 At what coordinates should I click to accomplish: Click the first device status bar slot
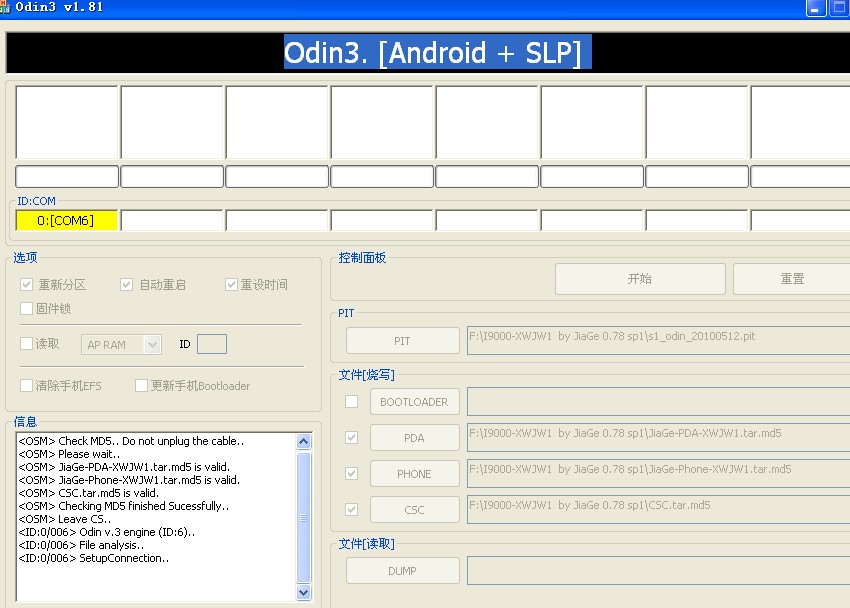pyautogui.click(x=67, y=177)
